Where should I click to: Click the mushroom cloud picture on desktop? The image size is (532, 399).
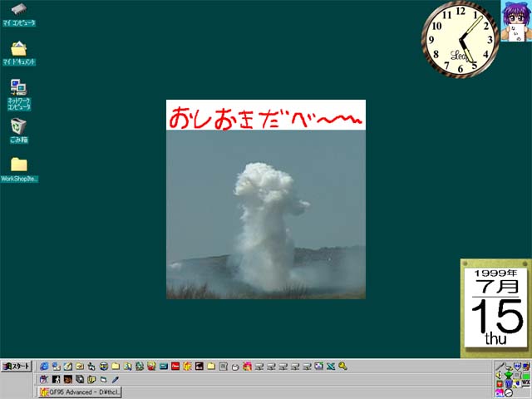point(266,214)
